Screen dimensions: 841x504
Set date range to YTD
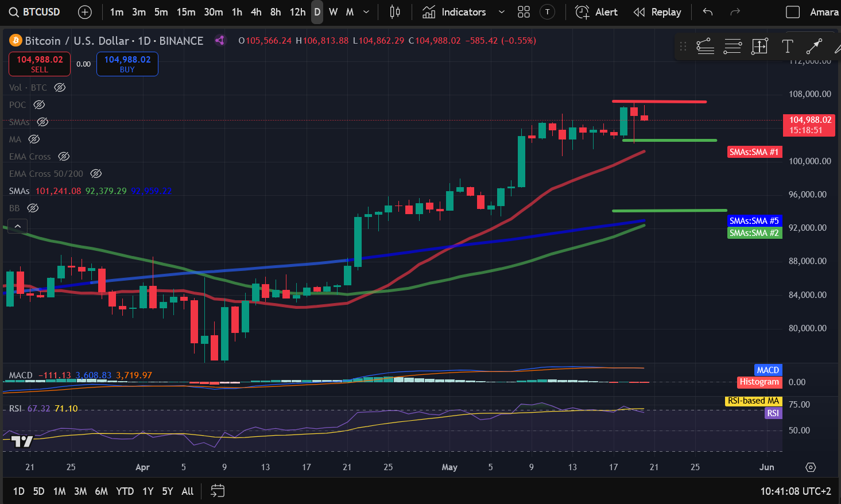(x=125, y=491)
